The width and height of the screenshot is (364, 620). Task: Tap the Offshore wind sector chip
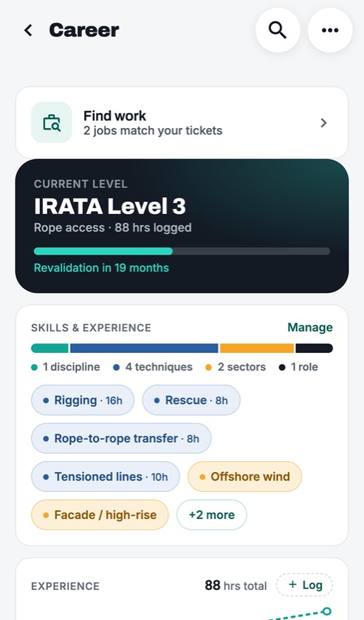(245, 476)
